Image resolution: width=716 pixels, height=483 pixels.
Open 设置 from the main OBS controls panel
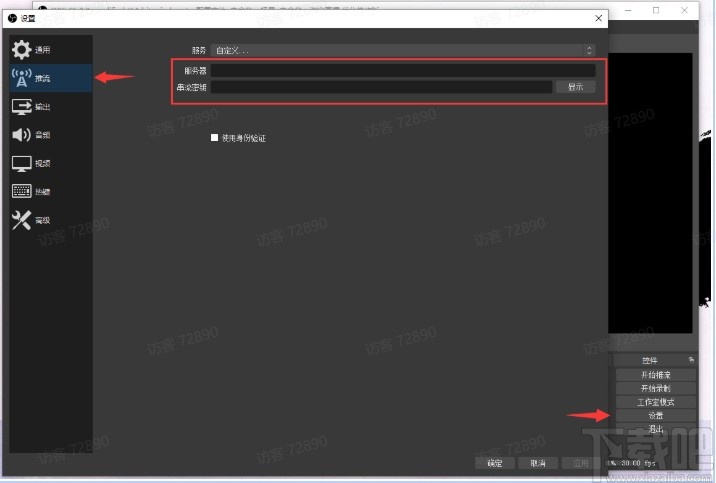656,415
